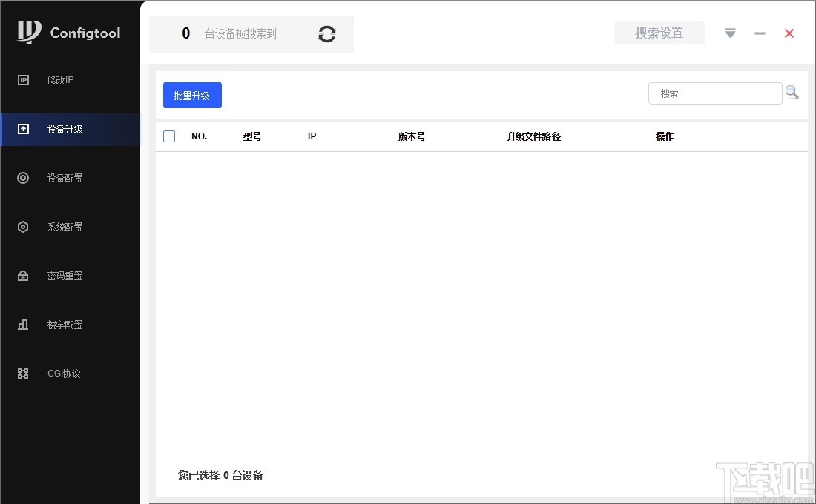Viewport: 816px width, 504px height.
Task: Click the lock icon for 密码重置
Action: (x=23, y=275)
